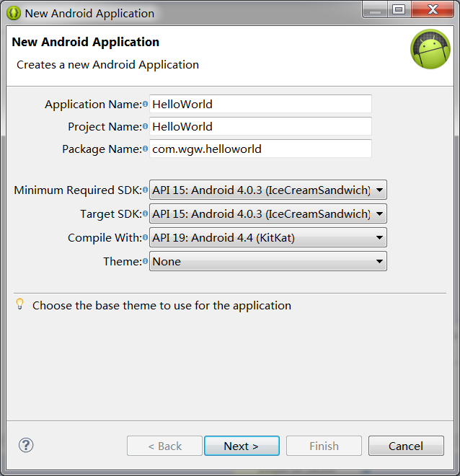Maximize the New Android Application window
The width and height of the screenshot is (460, 476).
point(399,9)
